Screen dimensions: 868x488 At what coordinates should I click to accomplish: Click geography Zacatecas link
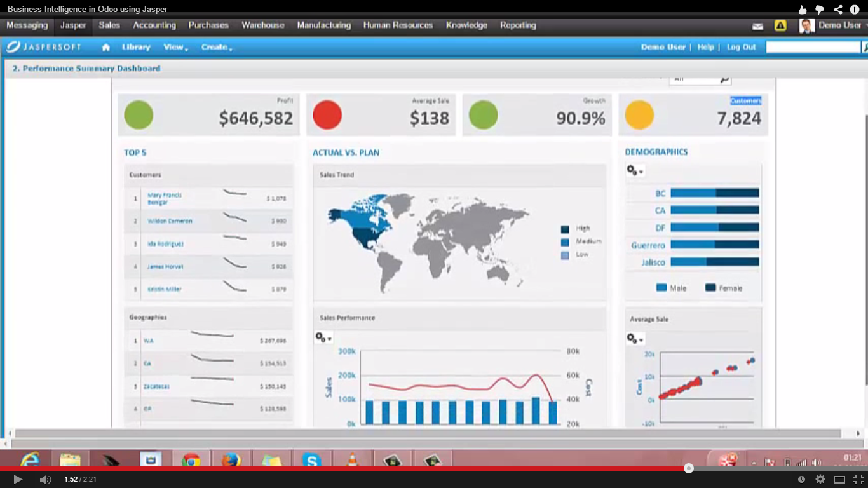click(156, 386)
